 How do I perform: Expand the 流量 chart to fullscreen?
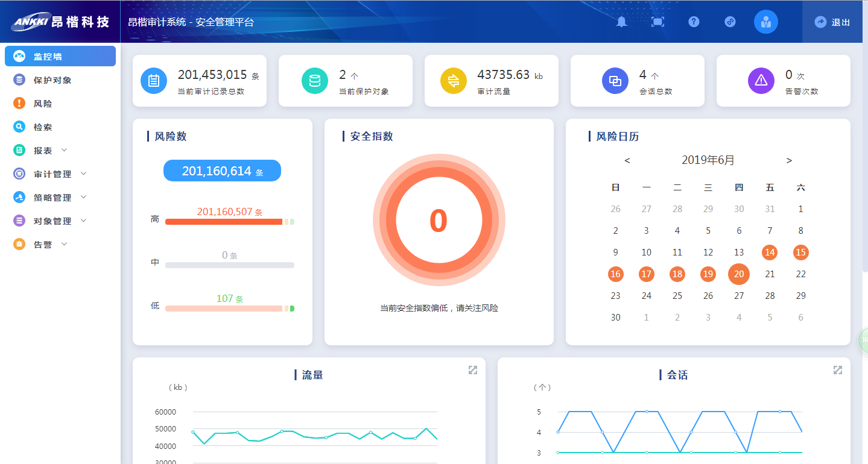click(473, 370)
